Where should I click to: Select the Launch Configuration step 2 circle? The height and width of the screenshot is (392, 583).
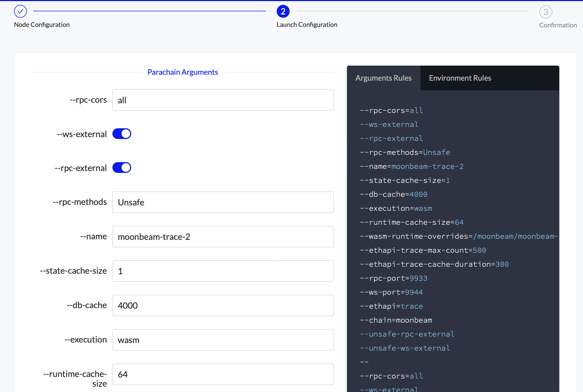tap(283, 11)
